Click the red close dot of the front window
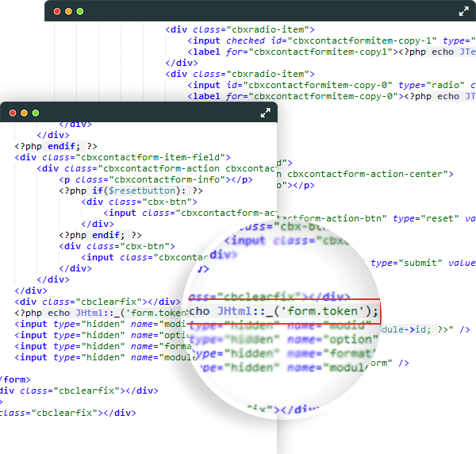This screenshot has width=476, height=454. [13, 113]
